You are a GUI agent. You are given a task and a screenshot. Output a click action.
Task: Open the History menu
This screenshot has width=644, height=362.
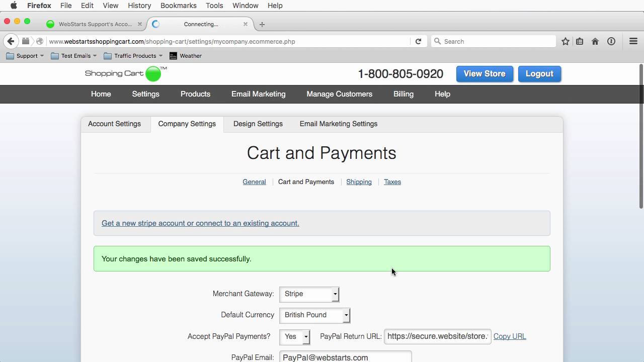(139, 6)
